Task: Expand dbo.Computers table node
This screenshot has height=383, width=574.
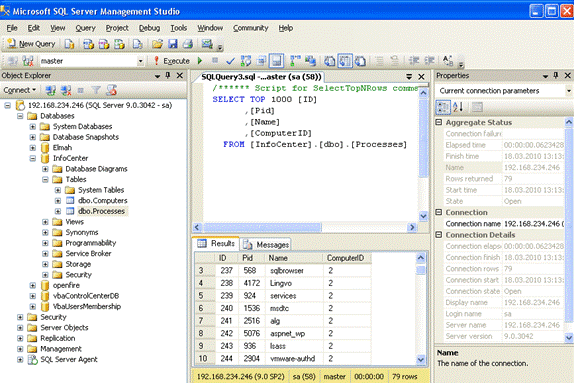Action: 58,201
